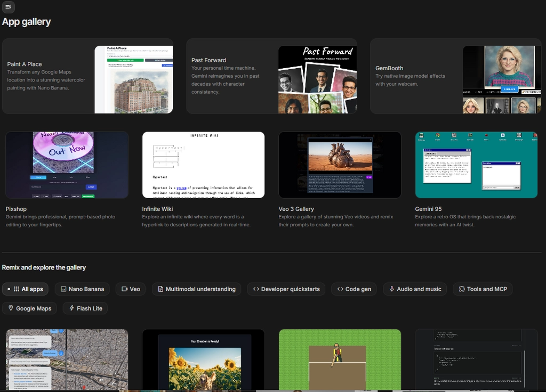Click the microphone icon on Audio and music
The image size is (546, 392).
(x=391, y=289)
